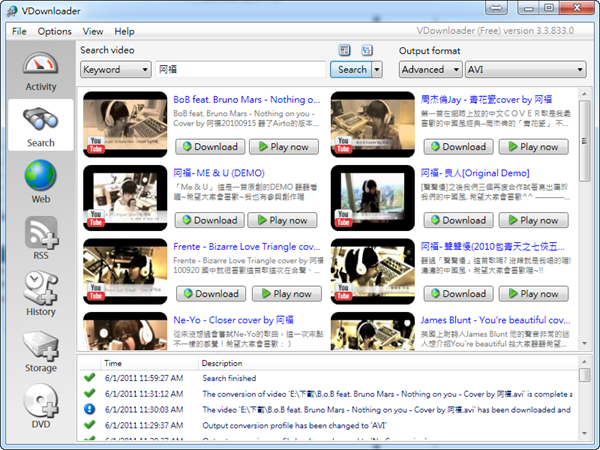Screen dimensions: 600x450
Task: Expand the AVI output format dropdown
Action: coord(526,70)
